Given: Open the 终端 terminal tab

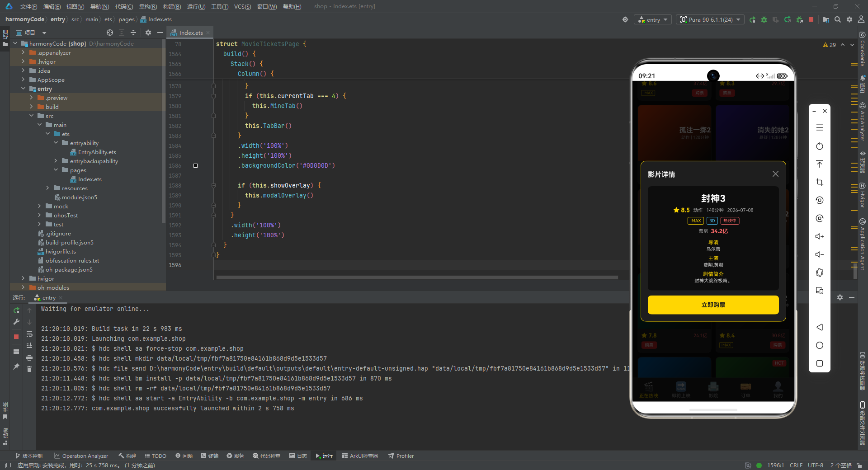Looking at the screenshot, I should pyautogui.click(x=210, y=456).
